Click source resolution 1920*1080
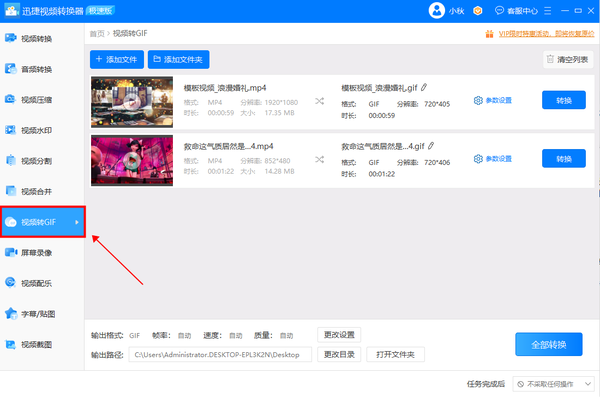 281,102
